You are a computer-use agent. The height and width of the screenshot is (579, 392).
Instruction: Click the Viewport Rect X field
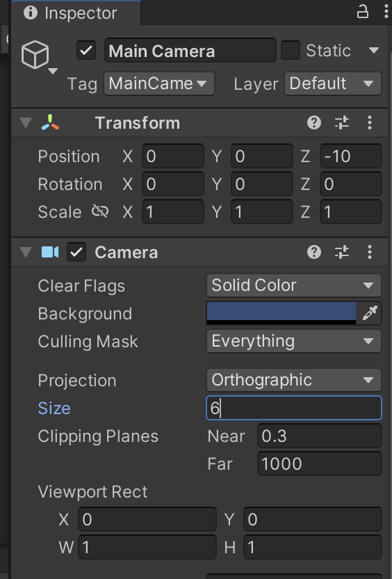click(147, 519)
